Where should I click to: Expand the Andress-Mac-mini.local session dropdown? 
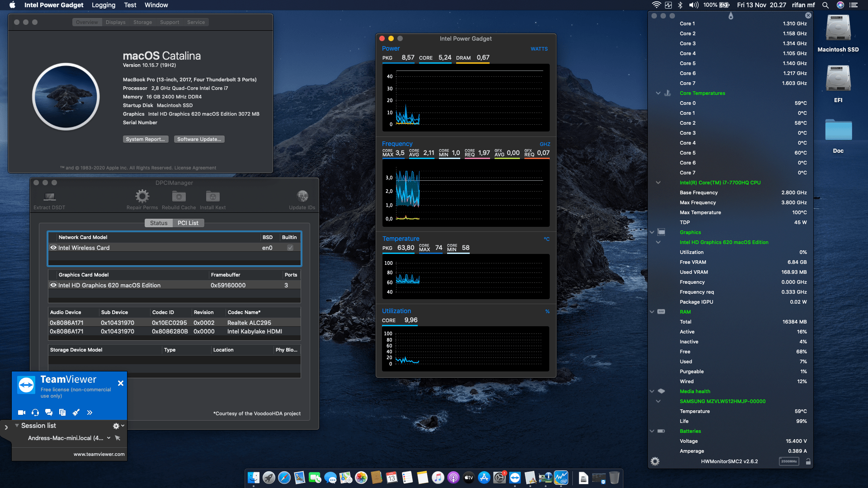tap(108, 438)
